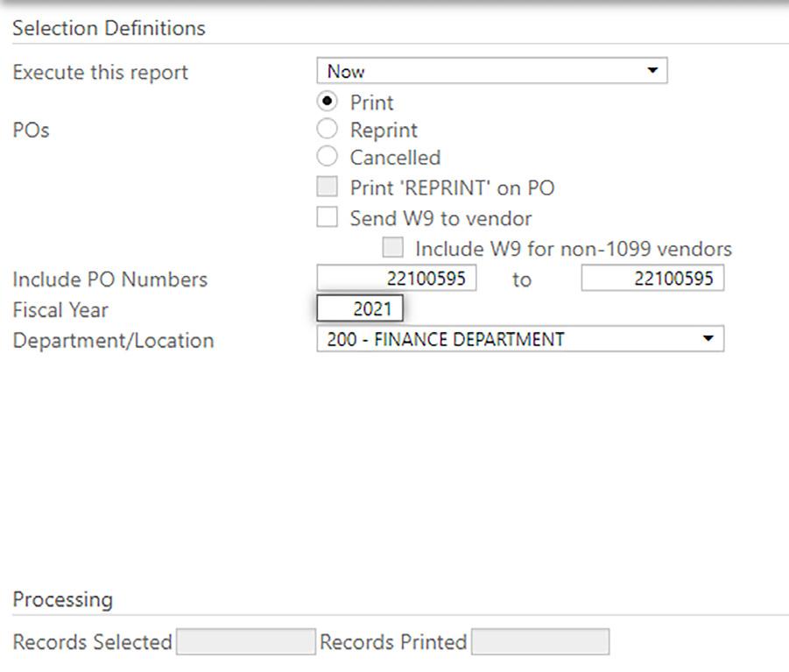Toggle Print 'REPRINT' on PO checkbox
Screen dimensions: 789x672
point(328,187)
